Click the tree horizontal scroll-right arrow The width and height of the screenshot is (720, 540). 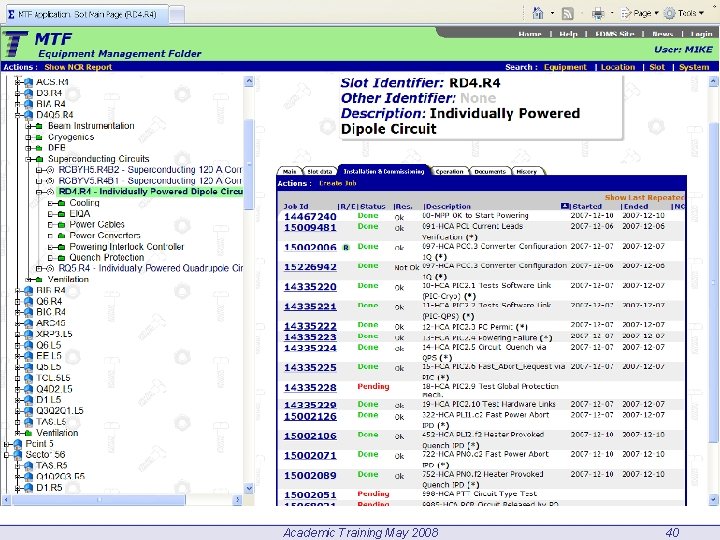coord(237,500)
